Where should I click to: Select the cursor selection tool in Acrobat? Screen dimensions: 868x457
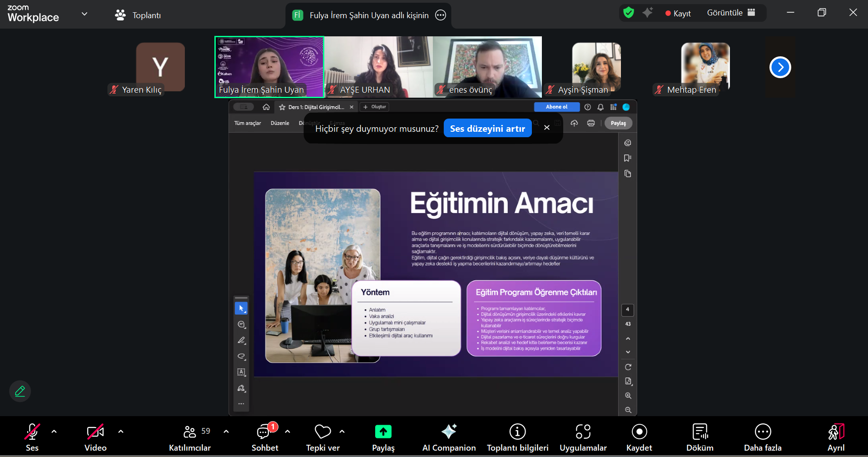point(241,308)
